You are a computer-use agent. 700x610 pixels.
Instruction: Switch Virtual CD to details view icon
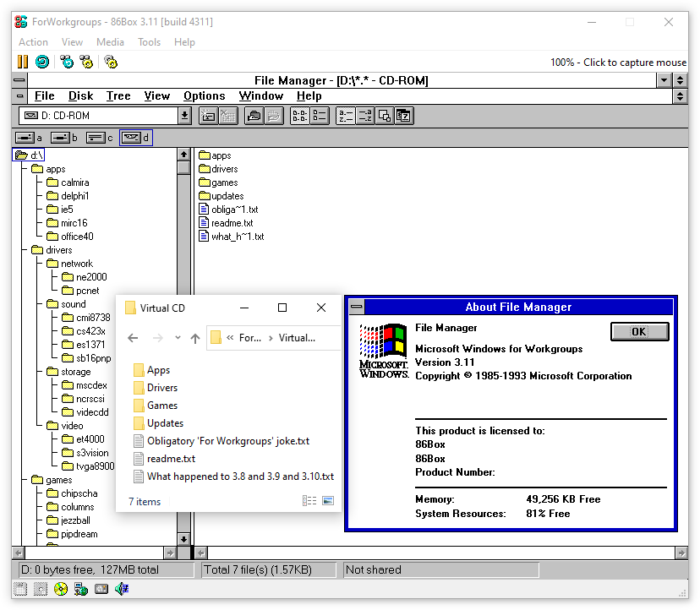click(309, 501)
